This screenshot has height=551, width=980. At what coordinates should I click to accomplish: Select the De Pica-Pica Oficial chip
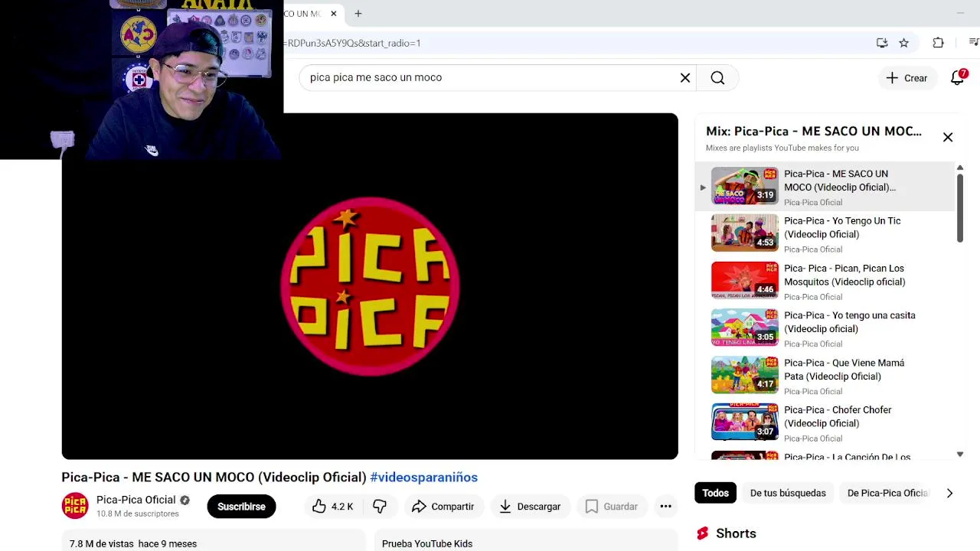coord(887,493)
